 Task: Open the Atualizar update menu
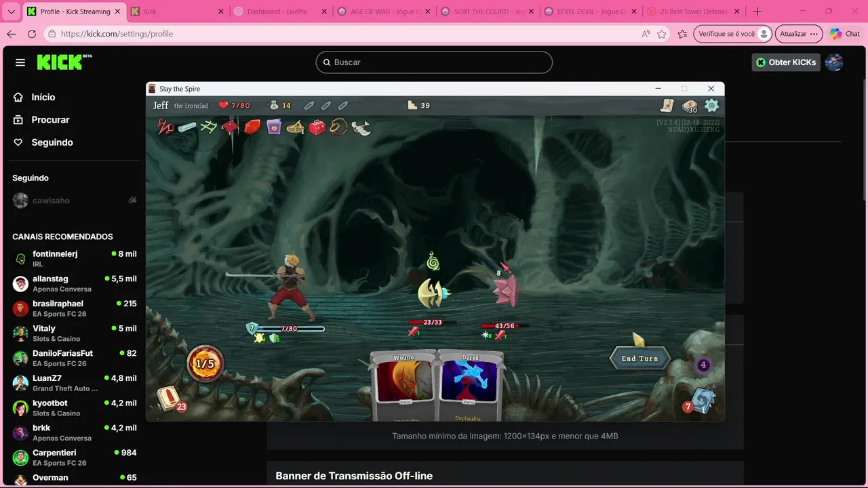click(799, 34)
